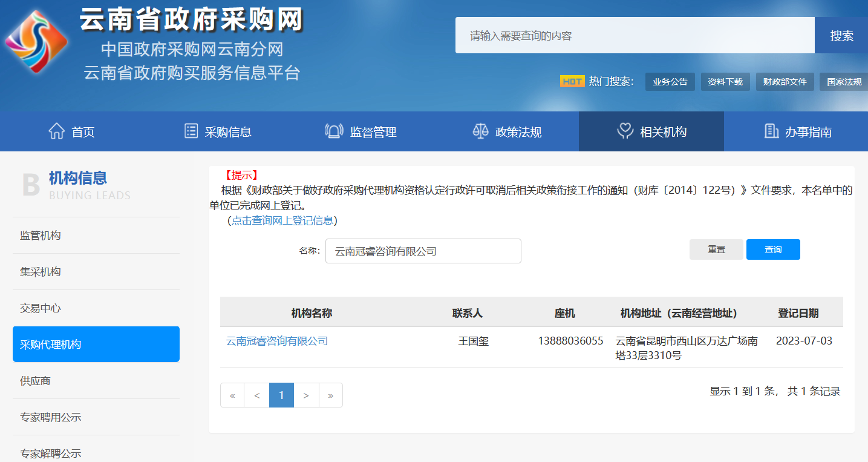Go to last page with » button
This screenshot has width=868, height=462.
click(x=330, y=395)
